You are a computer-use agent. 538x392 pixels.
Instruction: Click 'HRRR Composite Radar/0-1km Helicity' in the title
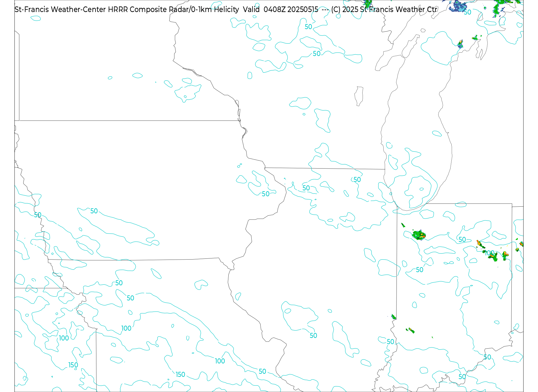pos(173,10)
